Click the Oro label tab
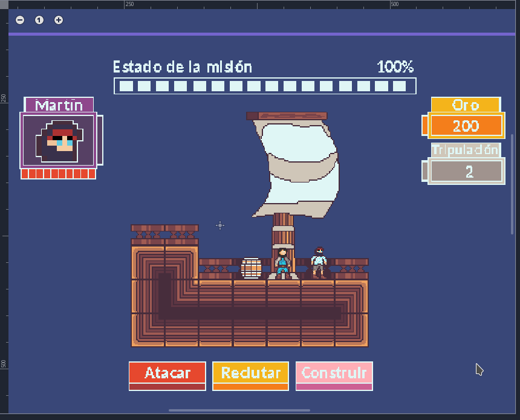The width and height of the screenshot is (520, 420). point(466,105)
